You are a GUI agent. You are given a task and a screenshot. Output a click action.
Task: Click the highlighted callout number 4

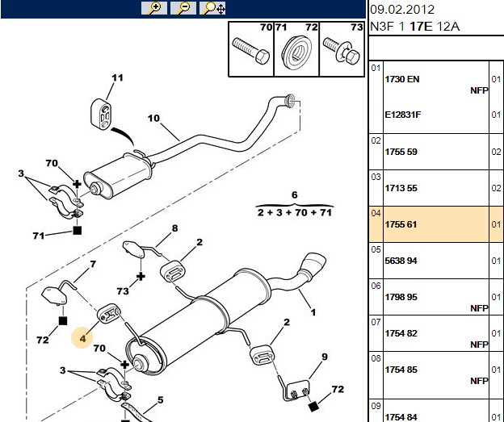click(83, 338)
